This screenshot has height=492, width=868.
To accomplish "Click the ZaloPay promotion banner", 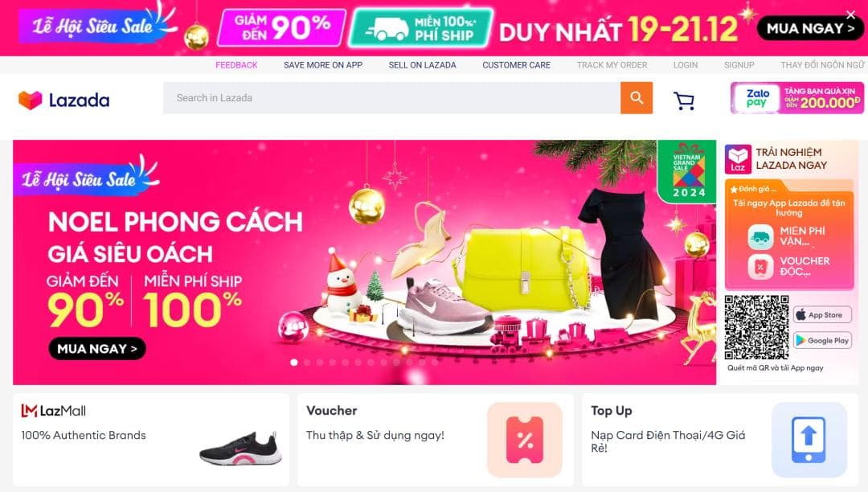I will 796,98.
